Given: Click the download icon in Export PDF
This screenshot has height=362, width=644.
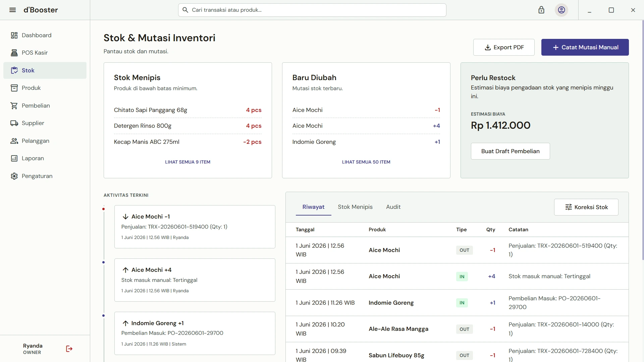Looking at the screenshot, I should [488, 48].
